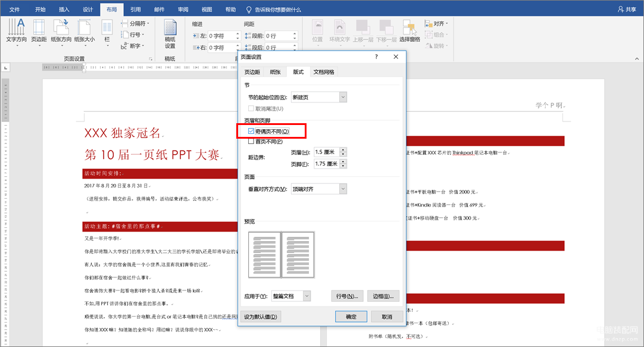Increase the 页眉 distance with up arrow
644x347 pixels.
pos(343,150)
